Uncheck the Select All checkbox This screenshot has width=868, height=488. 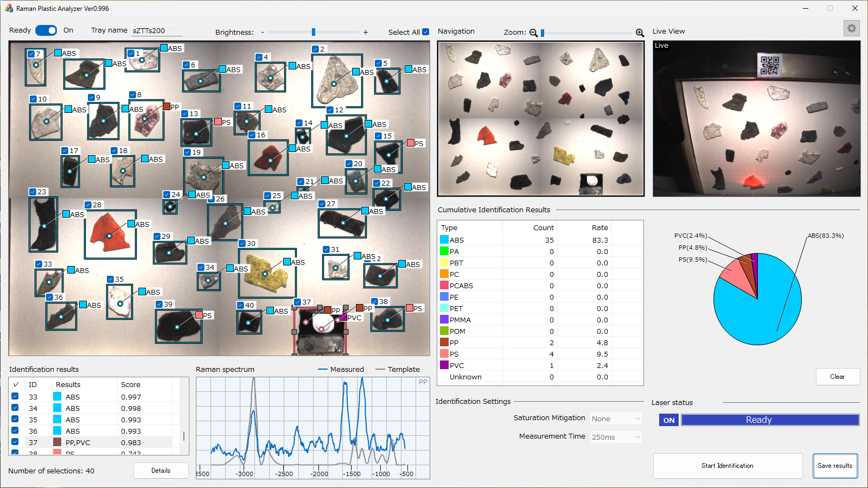(425, 32)
